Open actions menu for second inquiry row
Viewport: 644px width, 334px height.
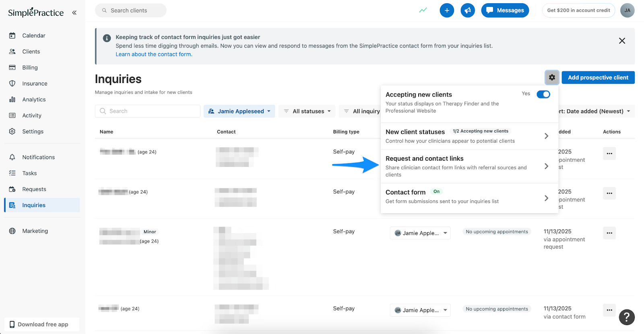609,193
